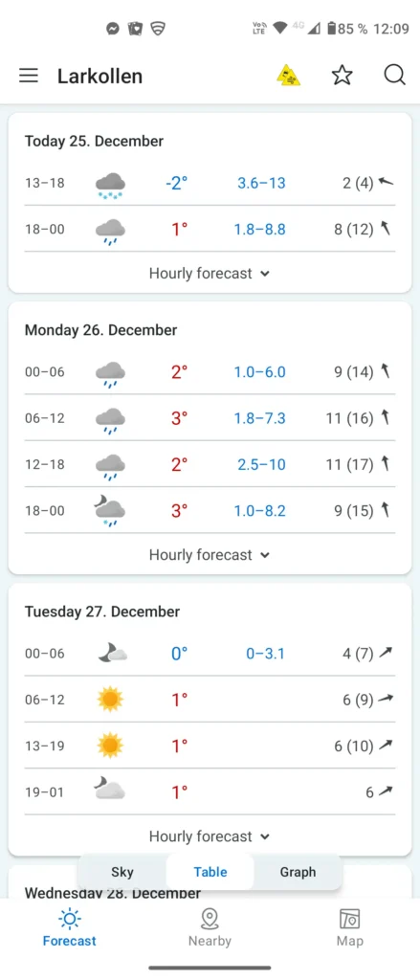Open the Today 18–00 forecast row
The image size is (420, 980).
[210, 230]
